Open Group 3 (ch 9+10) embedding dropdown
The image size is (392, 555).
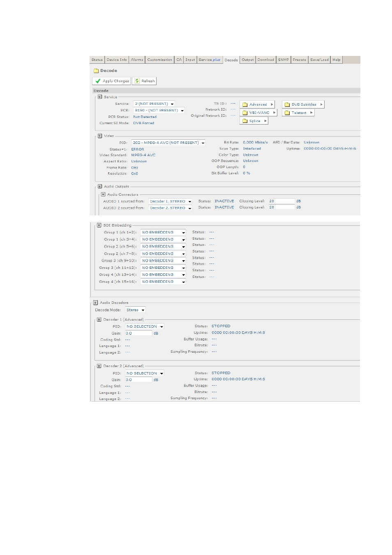point(163,261)
